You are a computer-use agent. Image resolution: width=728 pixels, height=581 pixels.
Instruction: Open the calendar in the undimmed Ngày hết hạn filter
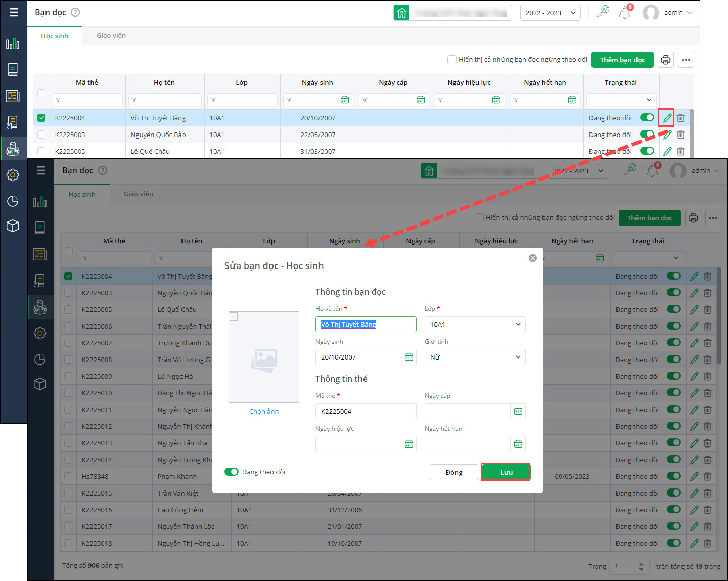point(572,100)
